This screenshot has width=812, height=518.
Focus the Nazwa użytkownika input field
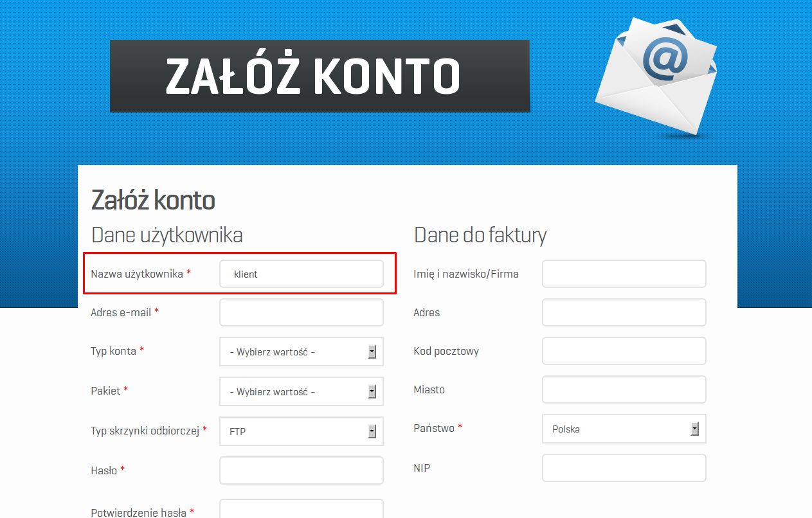tap(302, 274)
